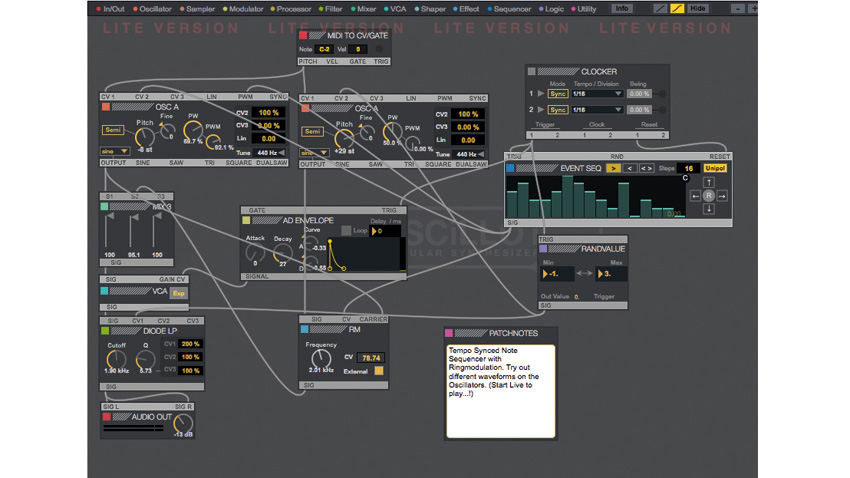Click the EVENT SEQ randomize R button
The height and width of the screenshot is (478, 850).
tap(709, 196)
